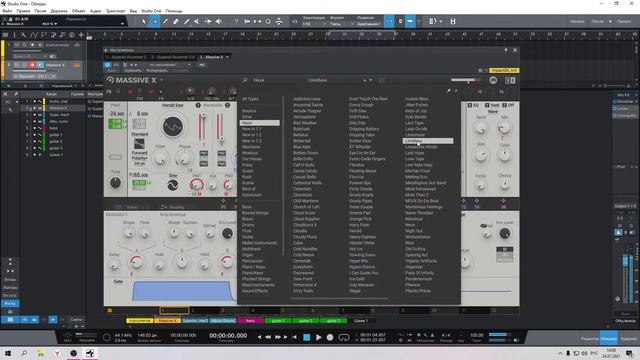Click the Stop button in transport

pyautogui.click(x=307, y=337)
